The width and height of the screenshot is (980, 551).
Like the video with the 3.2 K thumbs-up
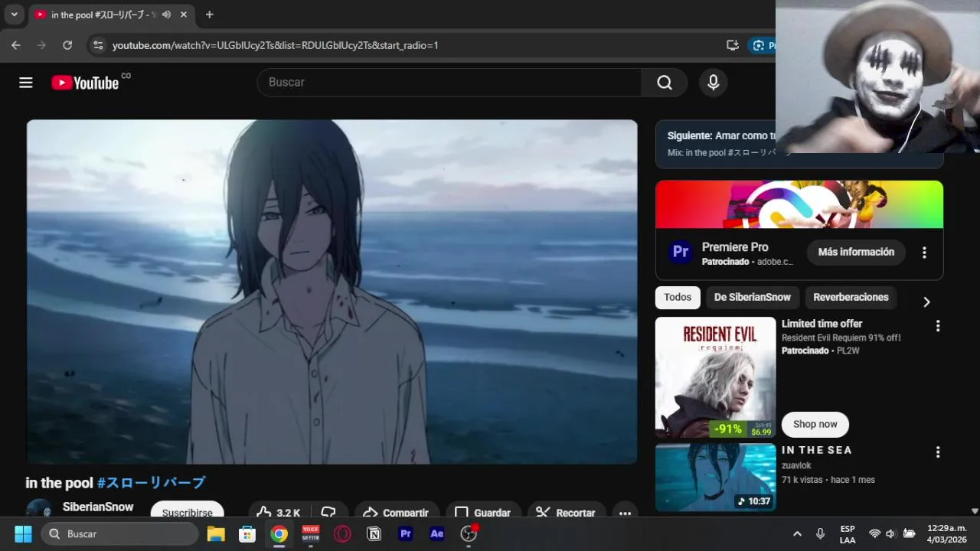277,512
